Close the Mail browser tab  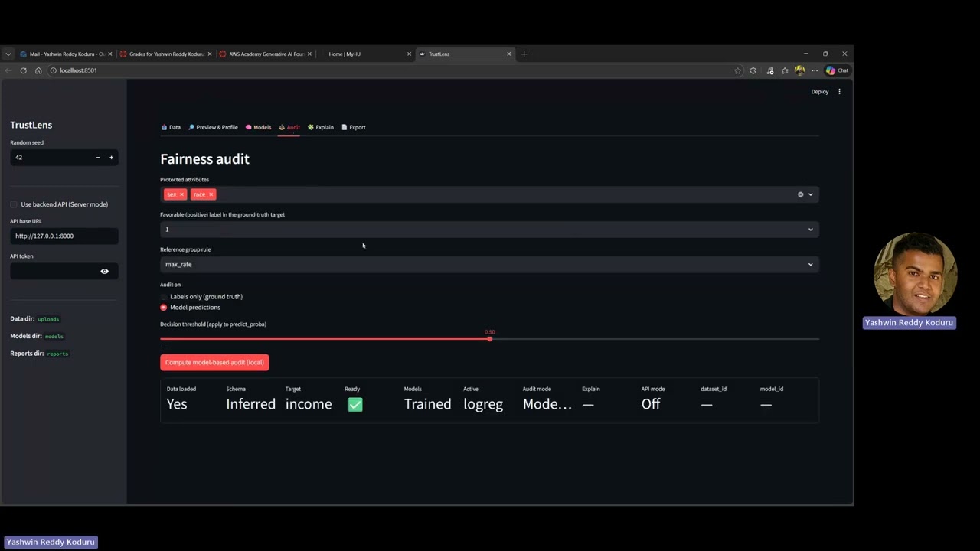coord(110,54)
